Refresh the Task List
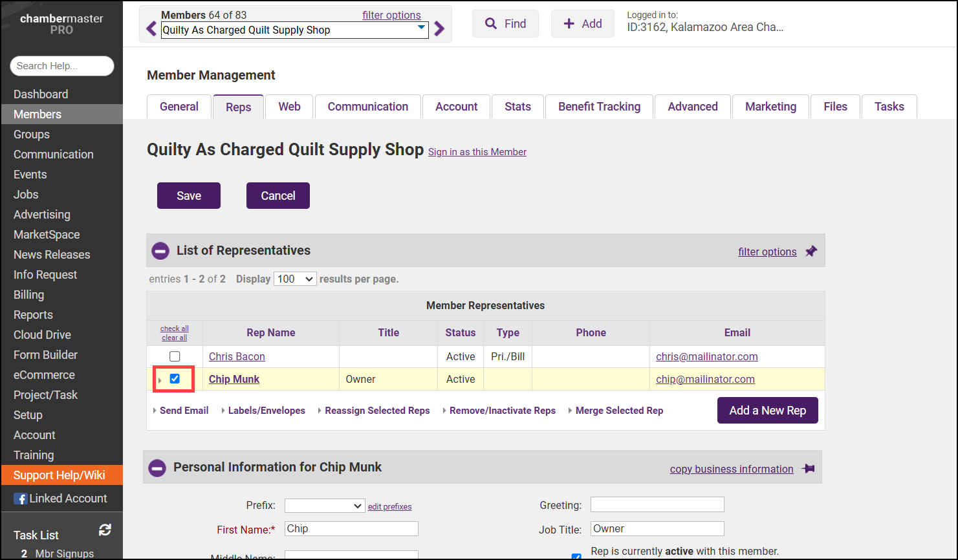 pyautogui.click(x=105, y=530)
